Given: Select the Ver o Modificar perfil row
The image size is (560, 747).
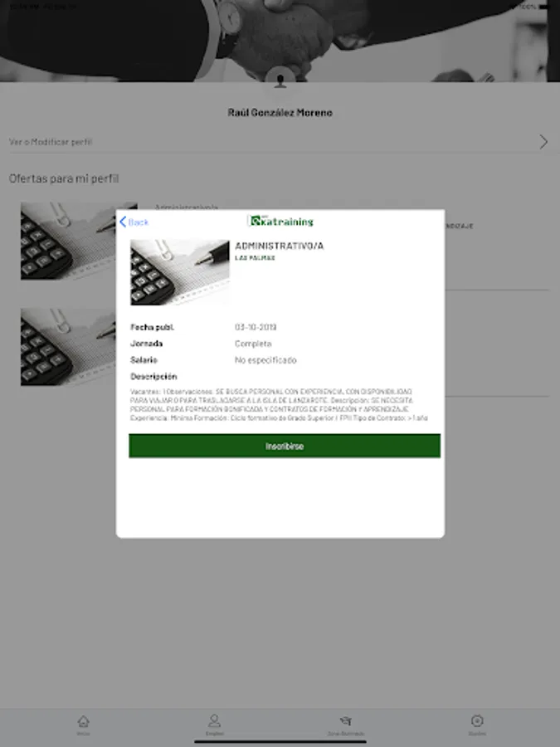Looking at the screenshot, I should 280,142.
